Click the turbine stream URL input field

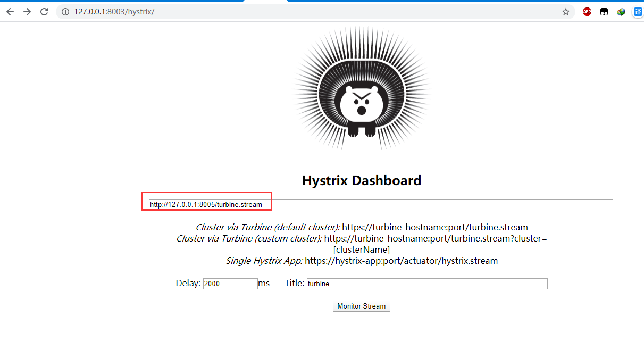click(381, 204)
